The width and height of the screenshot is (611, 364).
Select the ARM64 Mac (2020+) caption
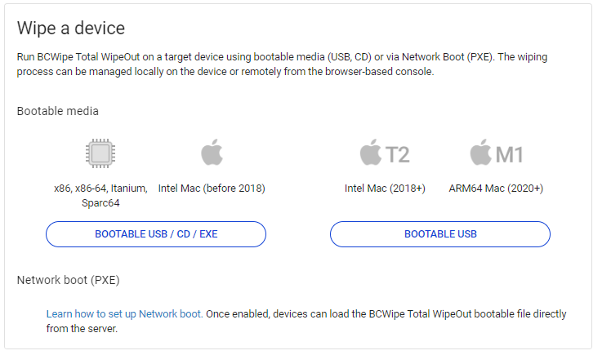[x=496, y=189]
